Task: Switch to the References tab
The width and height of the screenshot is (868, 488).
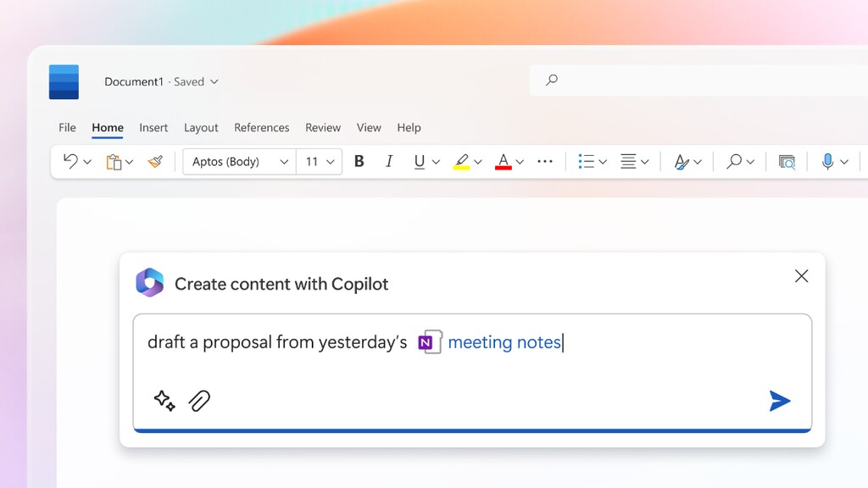Action: 261,128
